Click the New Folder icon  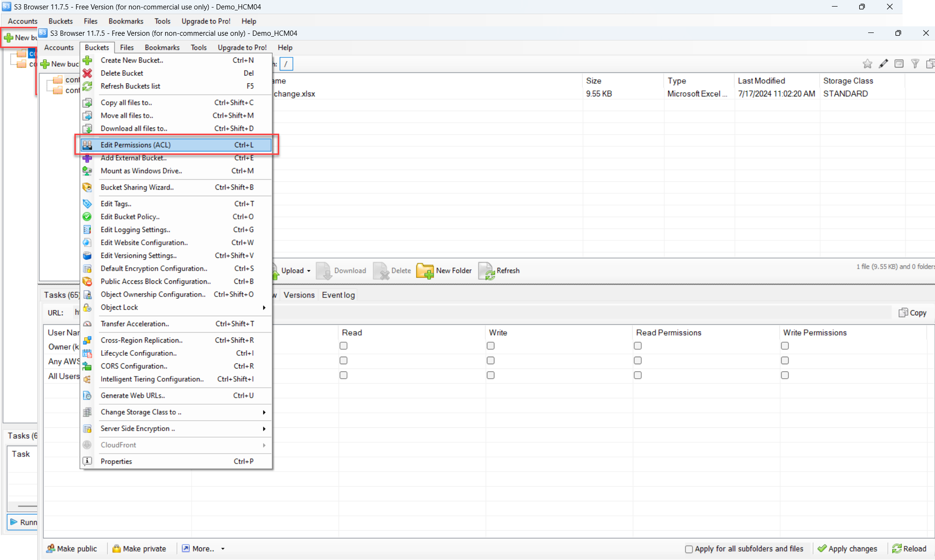425,271
